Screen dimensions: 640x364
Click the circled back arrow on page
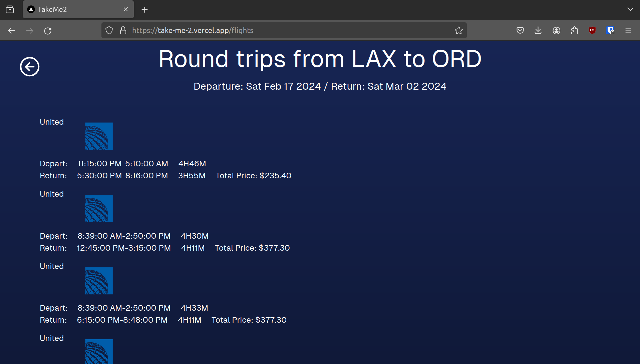click(x=30, y=67)
